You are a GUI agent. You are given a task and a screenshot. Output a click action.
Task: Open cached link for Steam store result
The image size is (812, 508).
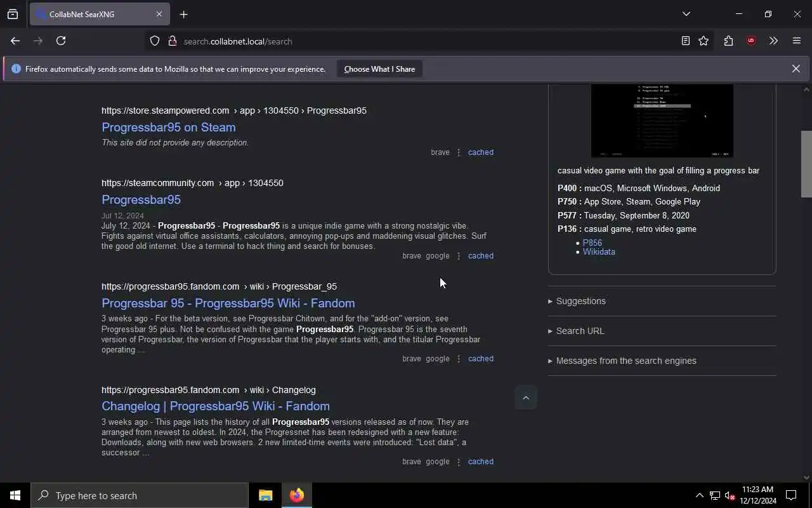(480, 152)
